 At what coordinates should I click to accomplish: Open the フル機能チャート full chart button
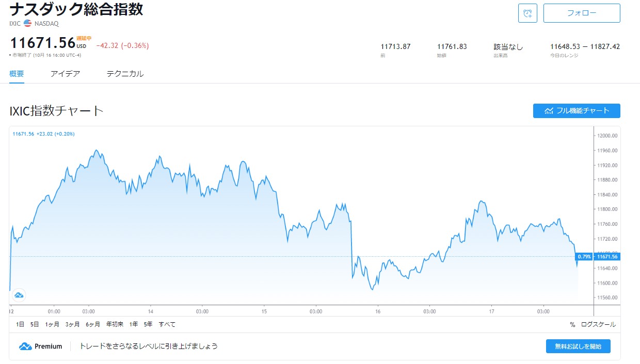577,111
